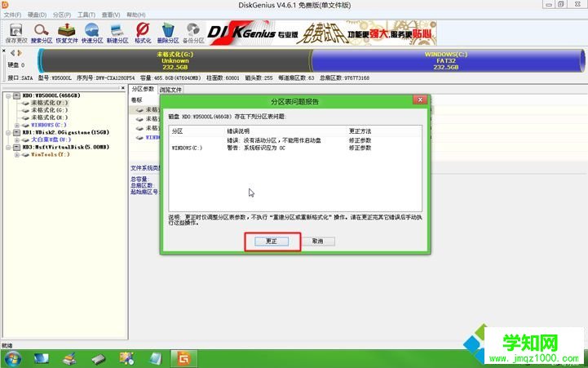Click the '没有活动分区' error line
The width and height of the screenshot is (588, 368).
[x=274, y=140]
